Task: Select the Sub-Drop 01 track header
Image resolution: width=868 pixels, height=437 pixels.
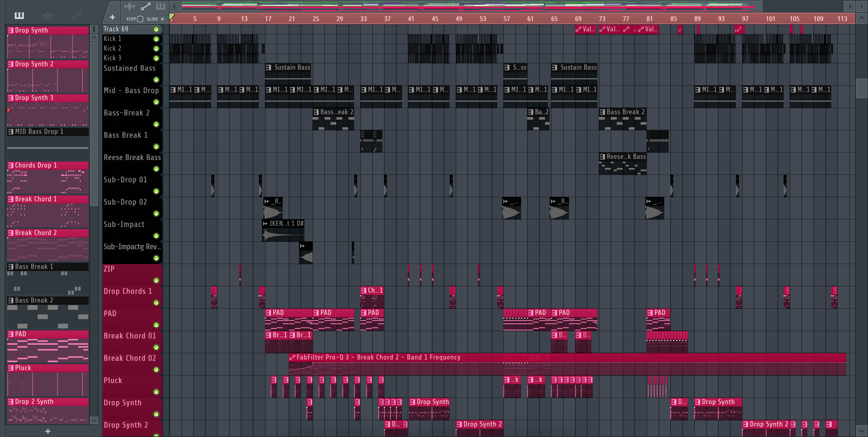Action: click(132, 186)
